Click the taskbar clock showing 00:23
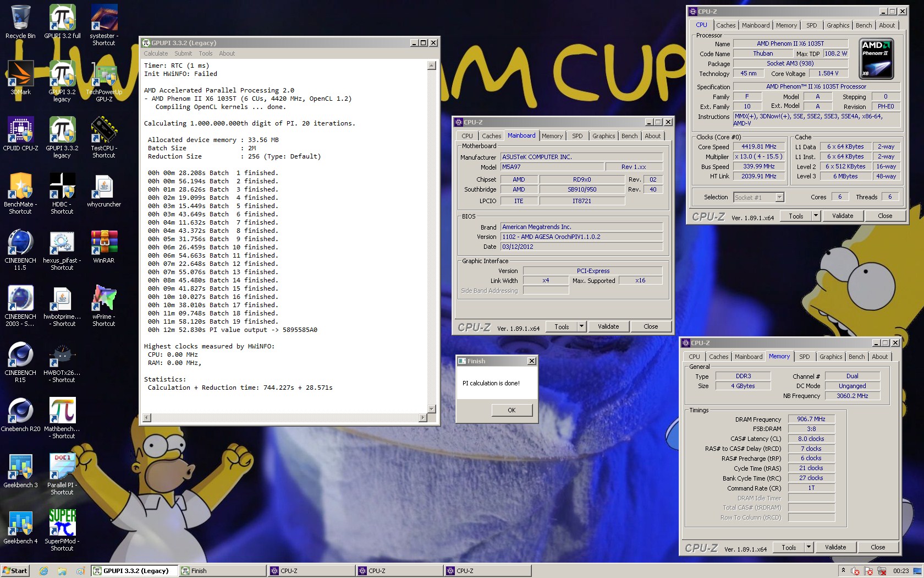This screenshot has height=578, width=924. tap(901, 571)
